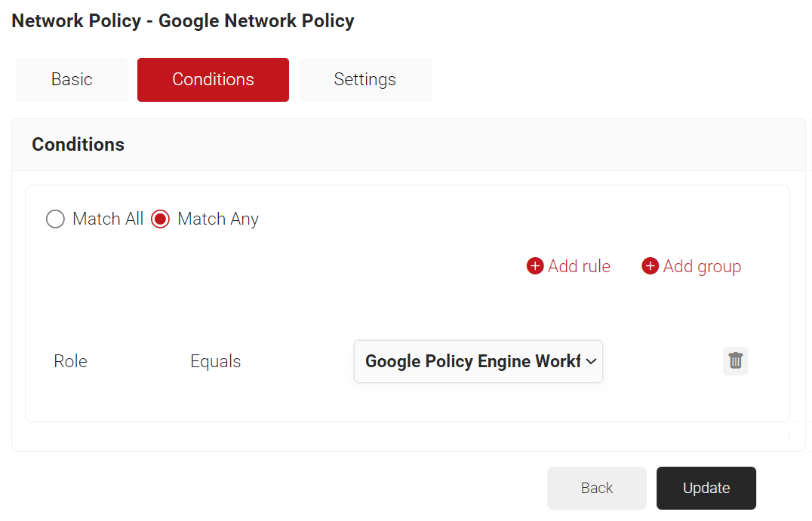Click the Role attribute label
Image resolution: width=812 pixels, height=521 pixels.
[x=70, y=361]
